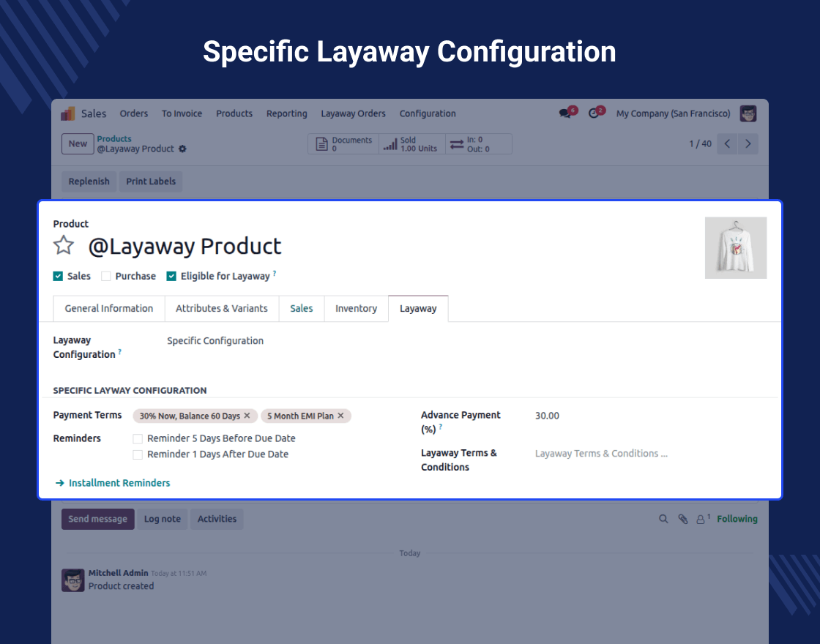This screenshot has width=820, height=644.
Task: Open Installment Reminders link
Action: click(x=113, y=483)
